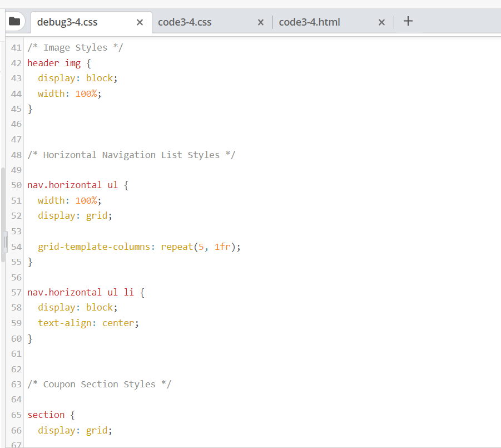Viewport: 501px width, 448px height.
Task: Click line number 65 in the gutter
Action: [x=16, y=415]
